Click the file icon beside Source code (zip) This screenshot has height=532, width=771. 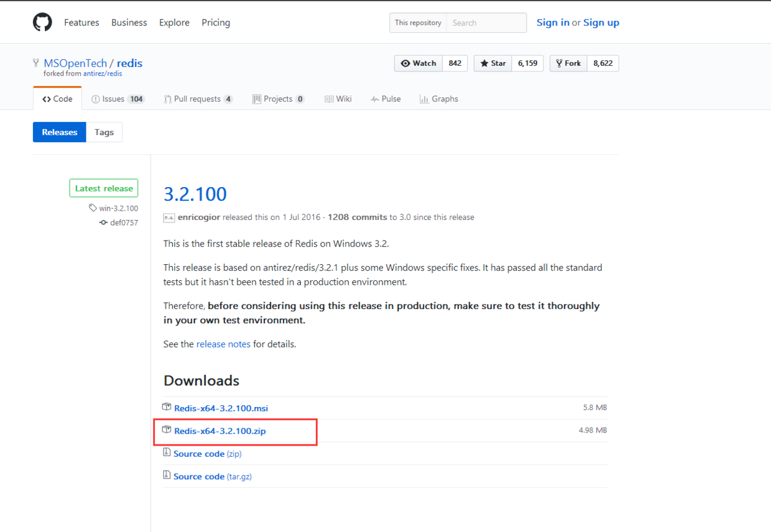pos(167,452)
